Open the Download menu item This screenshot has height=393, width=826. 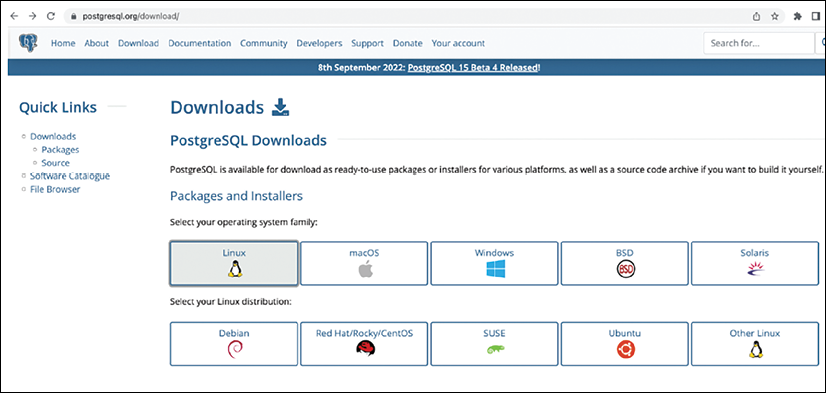(139, 43)
